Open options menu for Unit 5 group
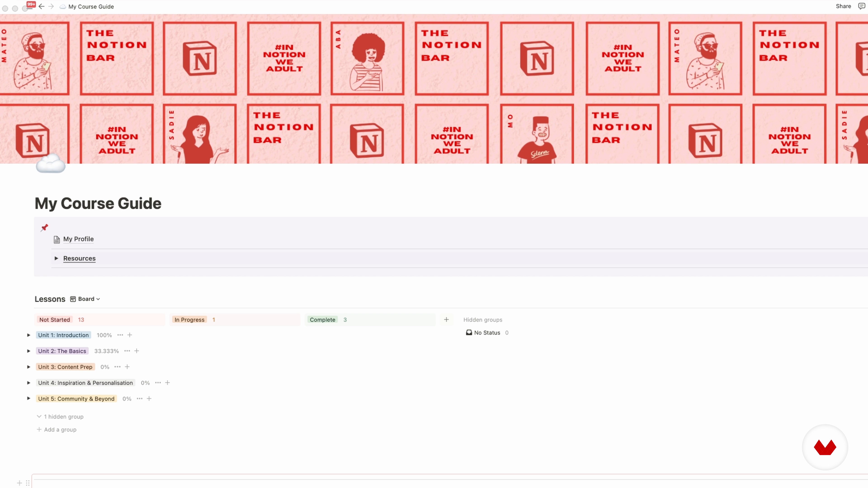 click(139, 399)
